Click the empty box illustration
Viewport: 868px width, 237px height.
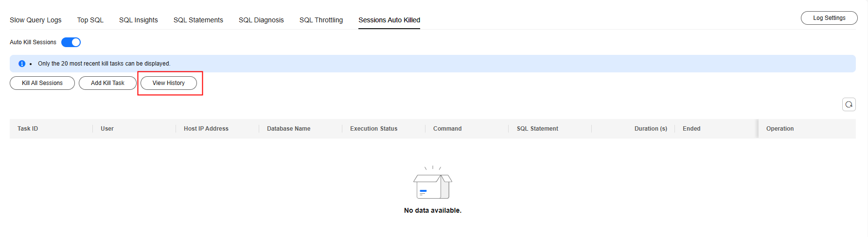[432, 184]
